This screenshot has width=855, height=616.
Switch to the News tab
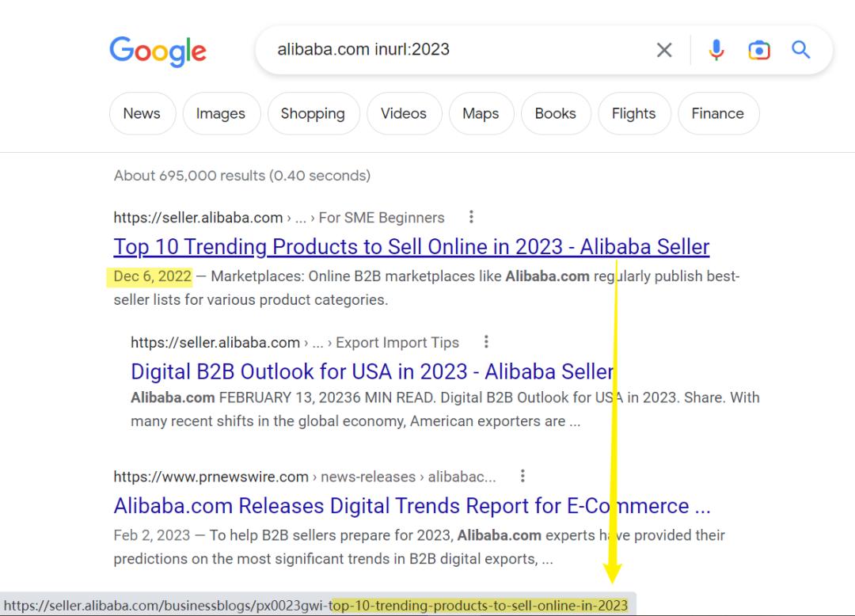[142, 113]
